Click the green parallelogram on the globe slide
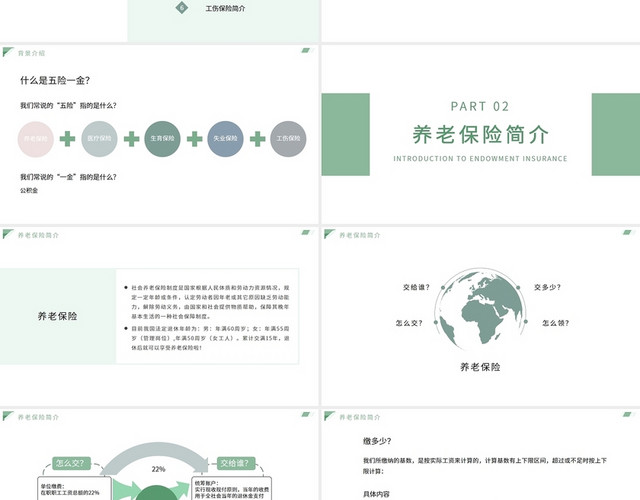 [x=627, y=232]
